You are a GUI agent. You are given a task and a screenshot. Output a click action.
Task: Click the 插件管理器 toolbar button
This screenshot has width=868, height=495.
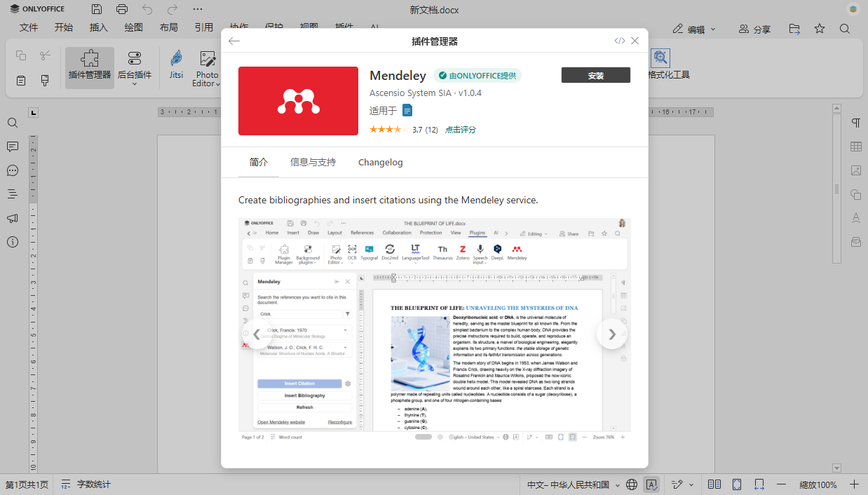[90, 67]
